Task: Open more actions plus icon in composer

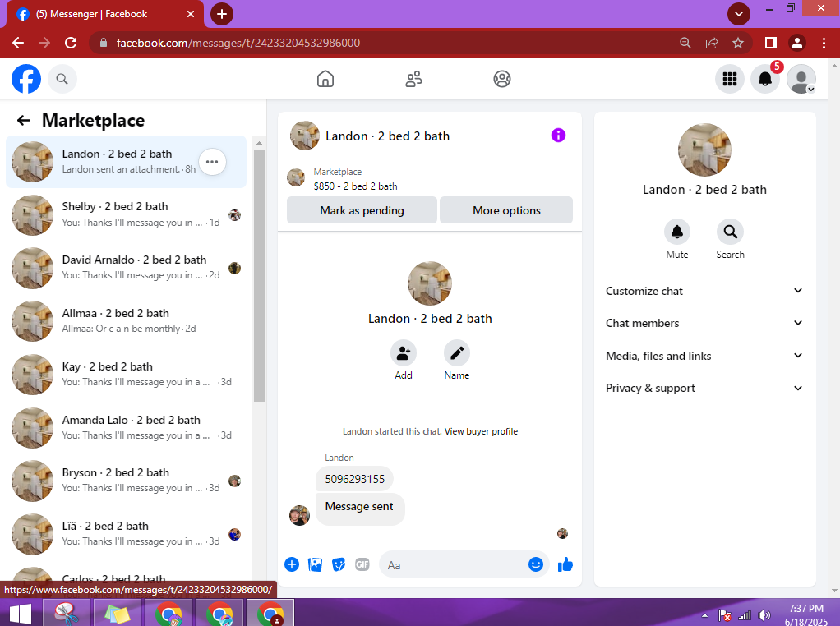Action: (x=292, y=564)
